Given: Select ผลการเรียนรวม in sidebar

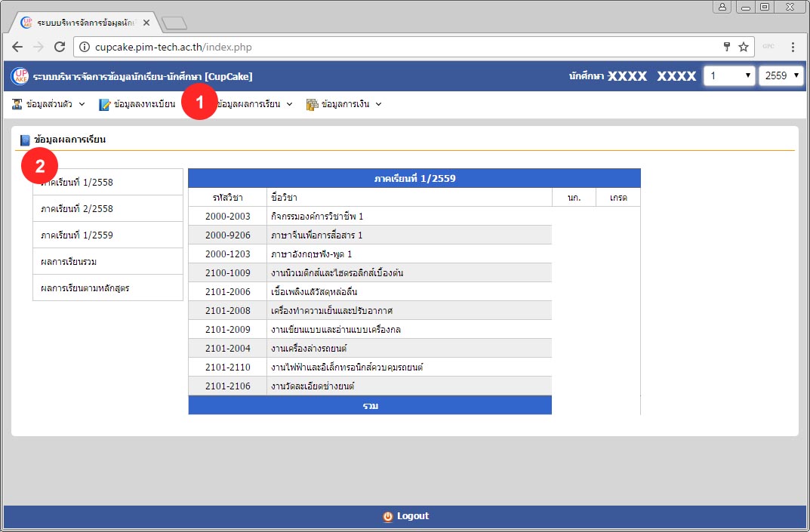Looking at the screenshot, I should [x=69, y=261].
